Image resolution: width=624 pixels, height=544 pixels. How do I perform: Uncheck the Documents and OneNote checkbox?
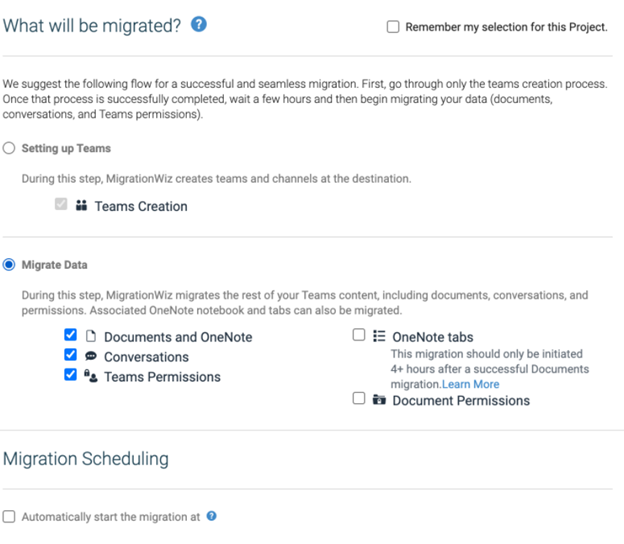coord(70,336)
